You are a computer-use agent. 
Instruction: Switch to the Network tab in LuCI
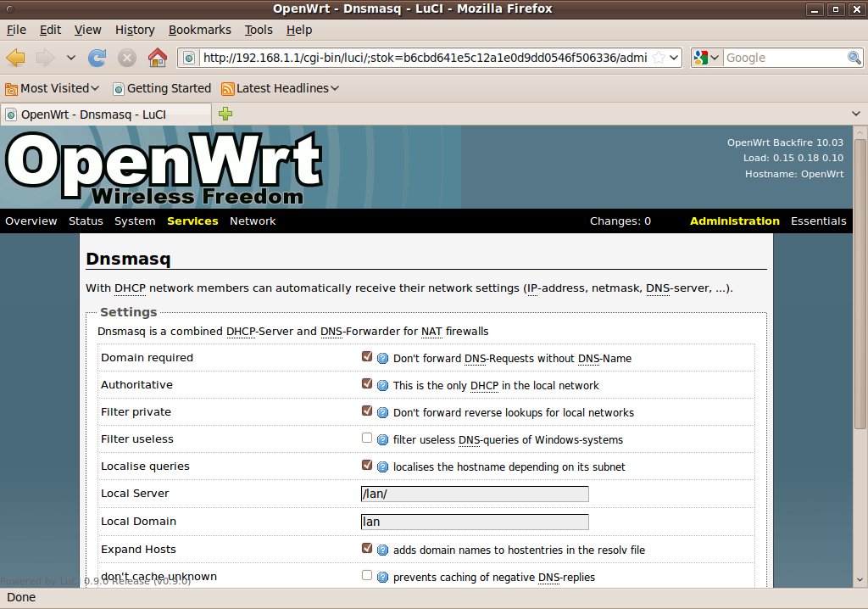point(253,221)
